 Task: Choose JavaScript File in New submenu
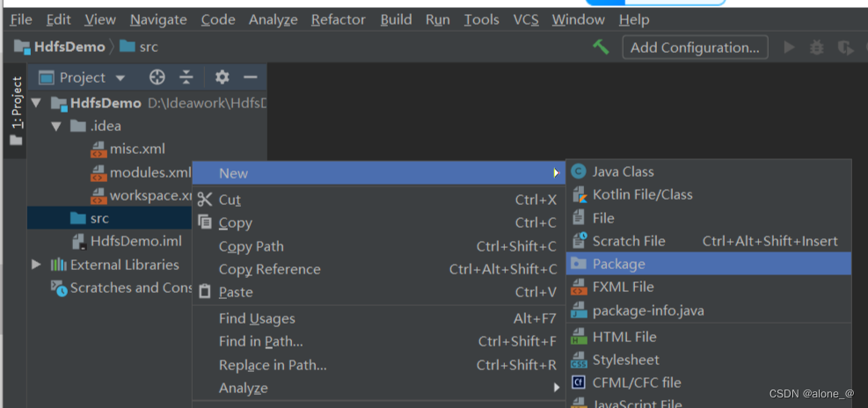click(709, 403)
